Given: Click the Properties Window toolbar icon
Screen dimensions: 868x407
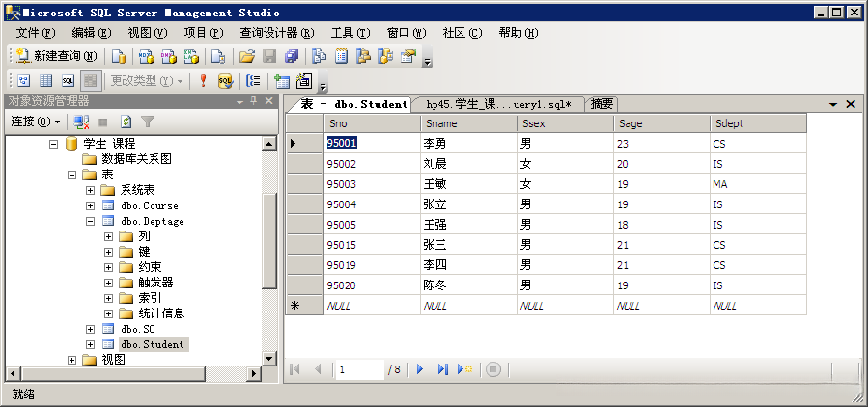Looking at the screenshot, I should [x=408, y=56].
